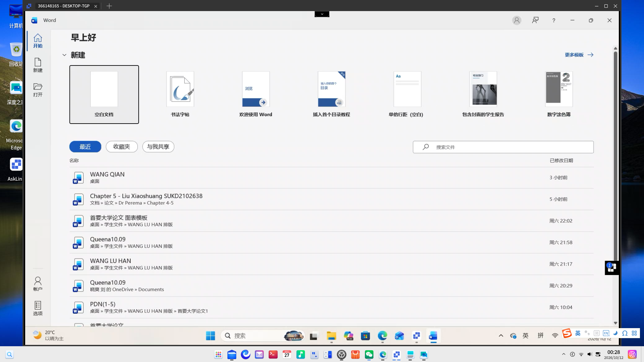Open 首要大学论文 图表模板 document
The height and width of the screenshot is (362, 644).
(331, 221)
